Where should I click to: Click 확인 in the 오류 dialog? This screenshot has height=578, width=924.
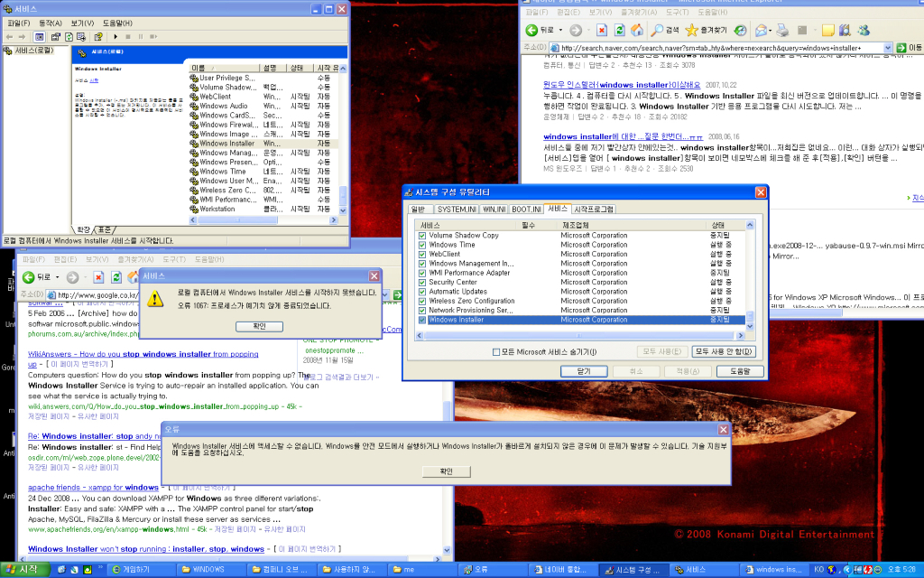pos(446,471)
